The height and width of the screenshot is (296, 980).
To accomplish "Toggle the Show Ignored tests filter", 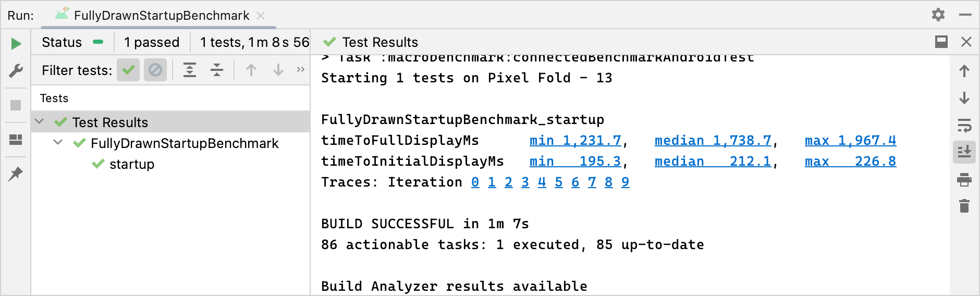I will pos(155,70).
